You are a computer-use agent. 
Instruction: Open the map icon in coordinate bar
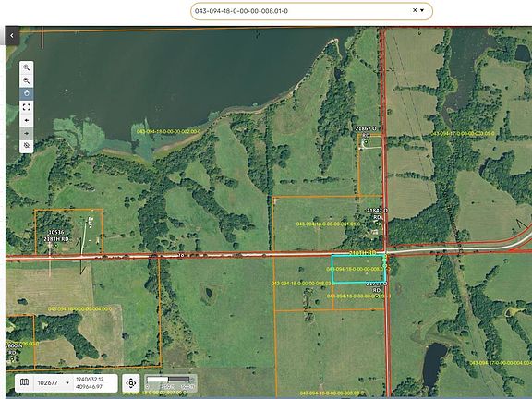pyautogui.click(x=24, y=382)
